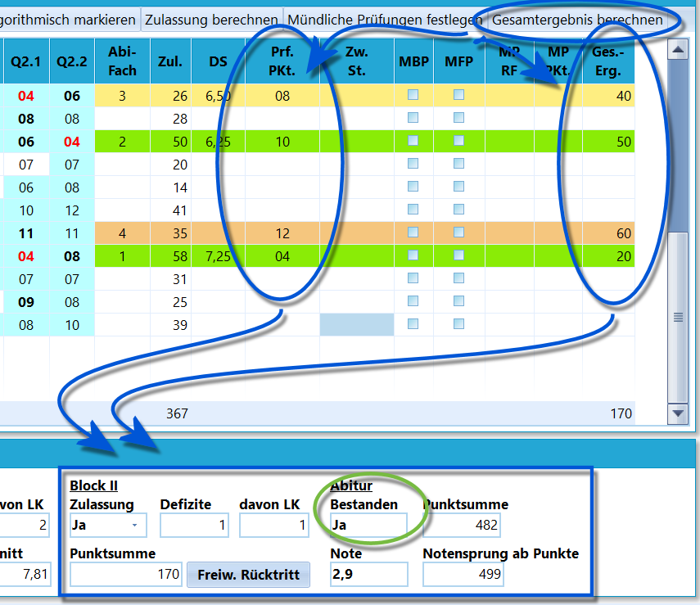The width and height of the screenshot is (700, 605).
Task: Select the highlighted Zw. St. cell in last row
Action: pos(357,324)
